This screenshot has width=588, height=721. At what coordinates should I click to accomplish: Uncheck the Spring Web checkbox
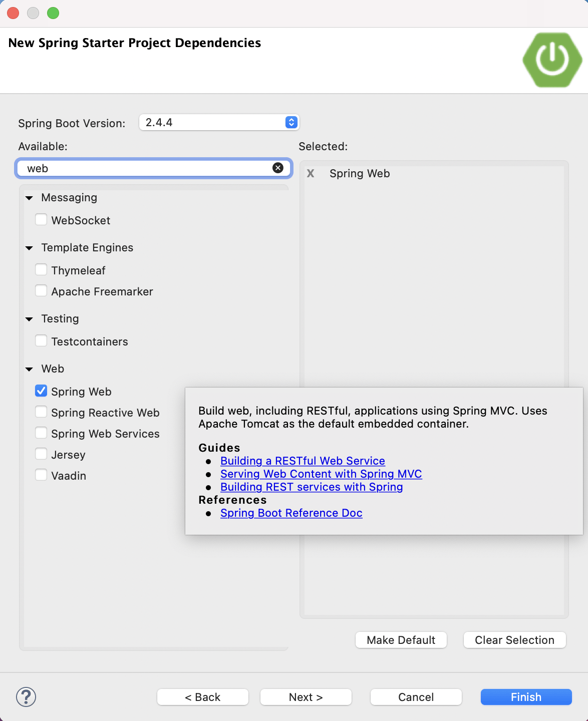point(41,391)
